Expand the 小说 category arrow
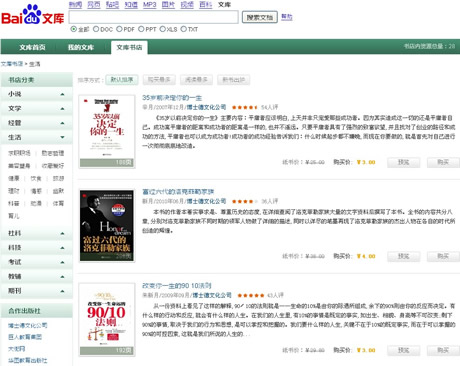460x366 pixels. pyautogui.click(x=62, y=94)
